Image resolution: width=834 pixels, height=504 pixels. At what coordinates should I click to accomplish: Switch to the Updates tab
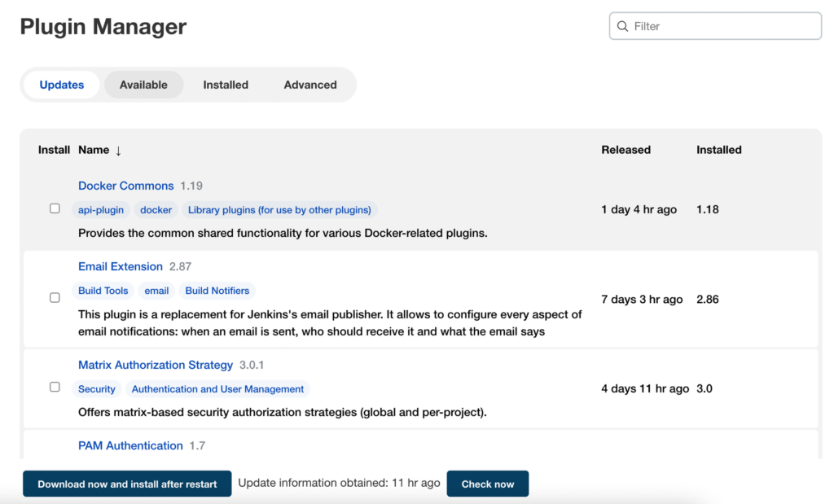(62, 85)
